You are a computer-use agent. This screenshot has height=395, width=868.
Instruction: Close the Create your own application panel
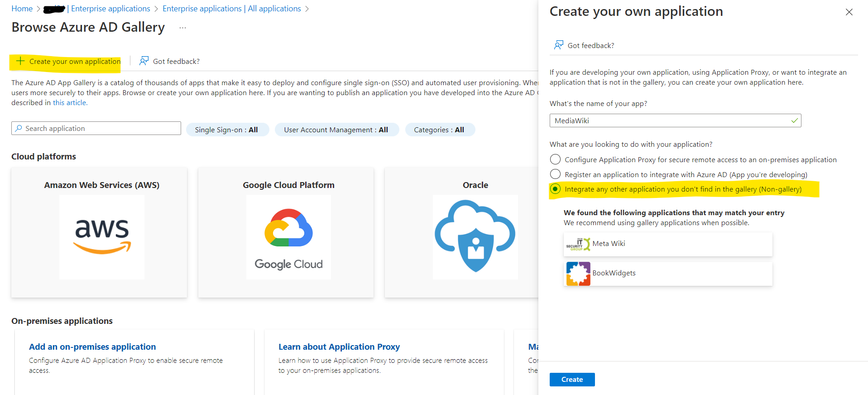849,12
